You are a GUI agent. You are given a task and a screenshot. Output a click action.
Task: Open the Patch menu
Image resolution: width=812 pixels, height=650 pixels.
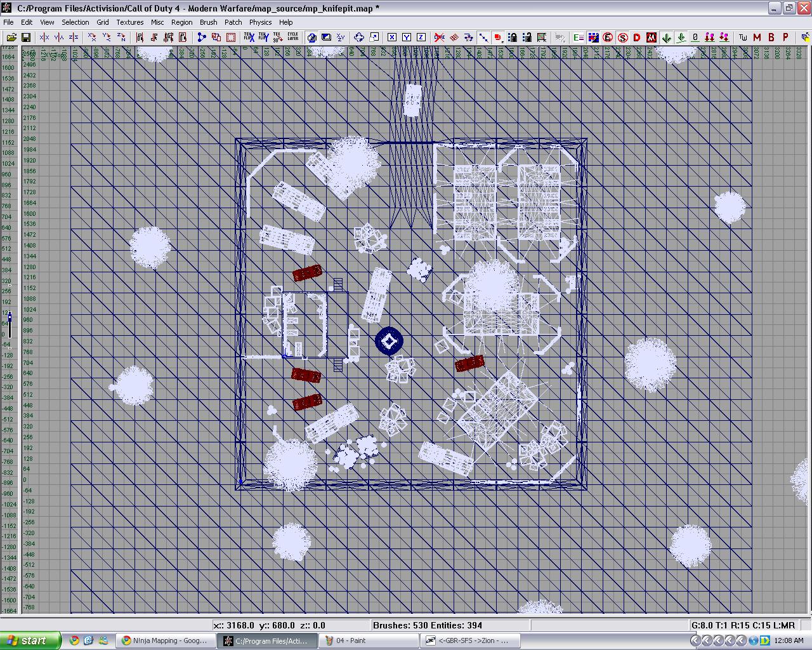[233, 22]
